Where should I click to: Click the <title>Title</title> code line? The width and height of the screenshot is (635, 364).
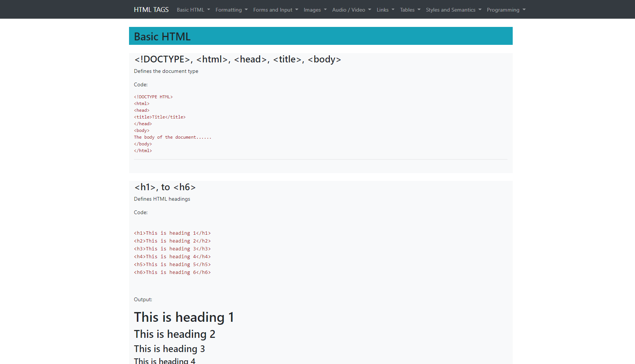click(160, 117)
